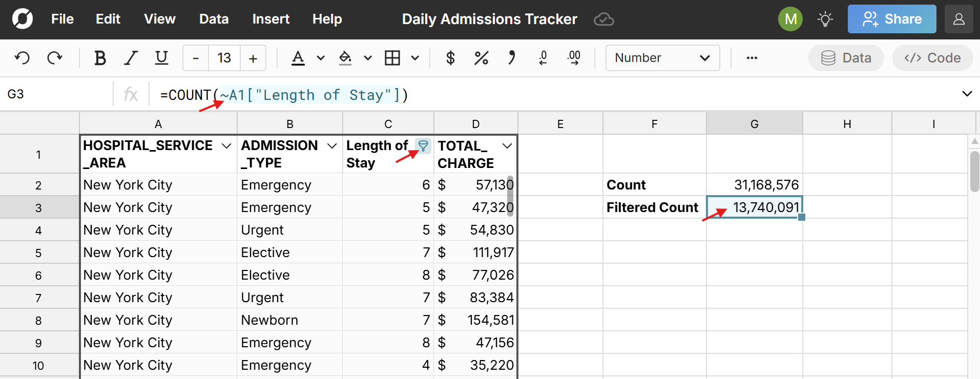
Task: Apply currency format with dollar icon
Action: 450,58
